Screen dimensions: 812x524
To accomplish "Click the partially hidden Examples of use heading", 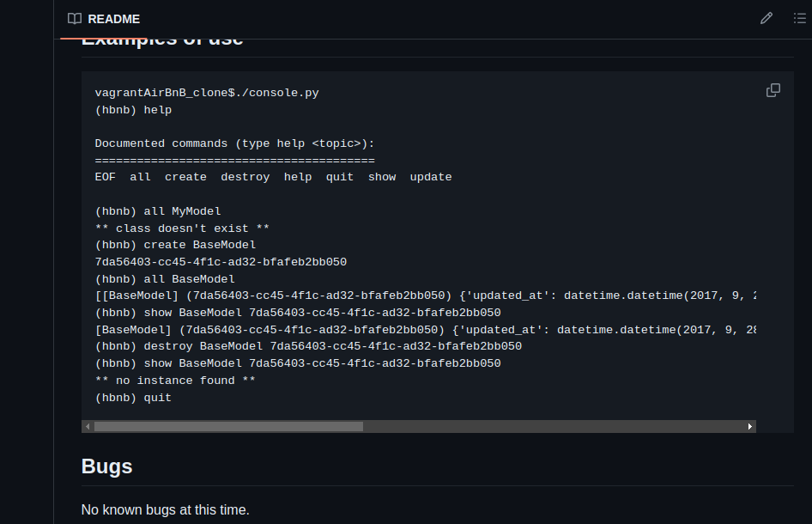I will [162, 42].
